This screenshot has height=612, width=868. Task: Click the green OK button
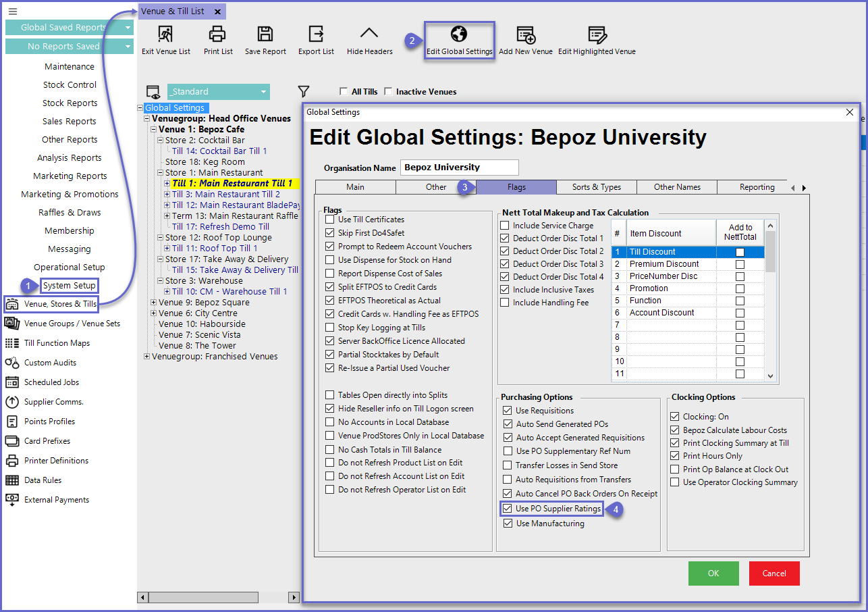[713, 573]
